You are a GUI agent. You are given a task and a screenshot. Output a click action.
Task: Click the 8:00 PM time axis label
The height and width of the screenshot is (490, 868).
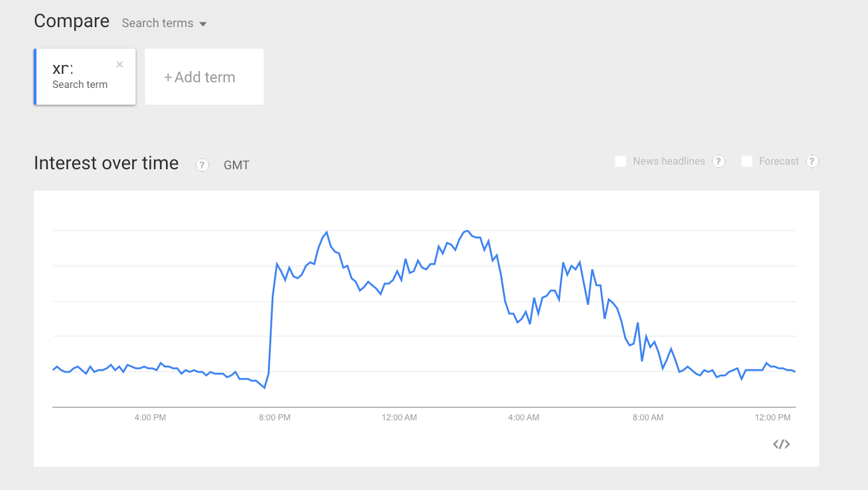[x=275, y=417]
